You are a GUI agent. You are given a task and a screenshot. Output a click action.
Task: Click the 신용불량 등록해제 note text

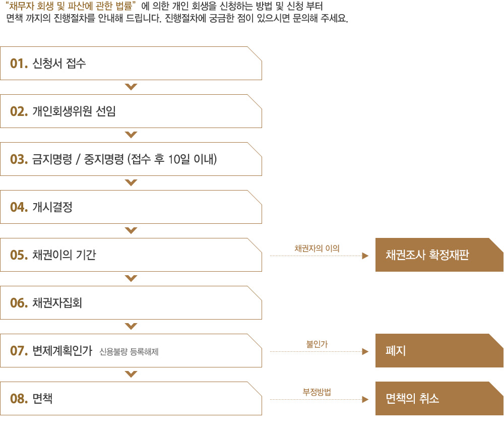(129, 352)
